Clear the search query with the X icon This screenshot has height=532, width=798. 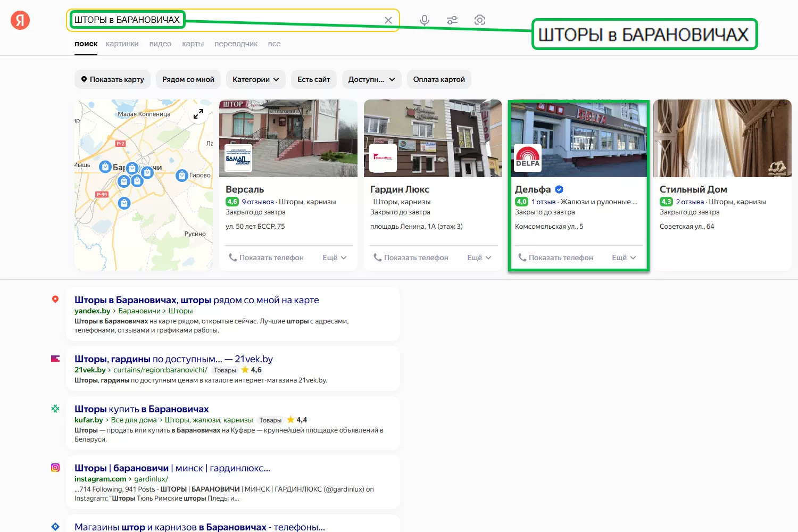388,20
